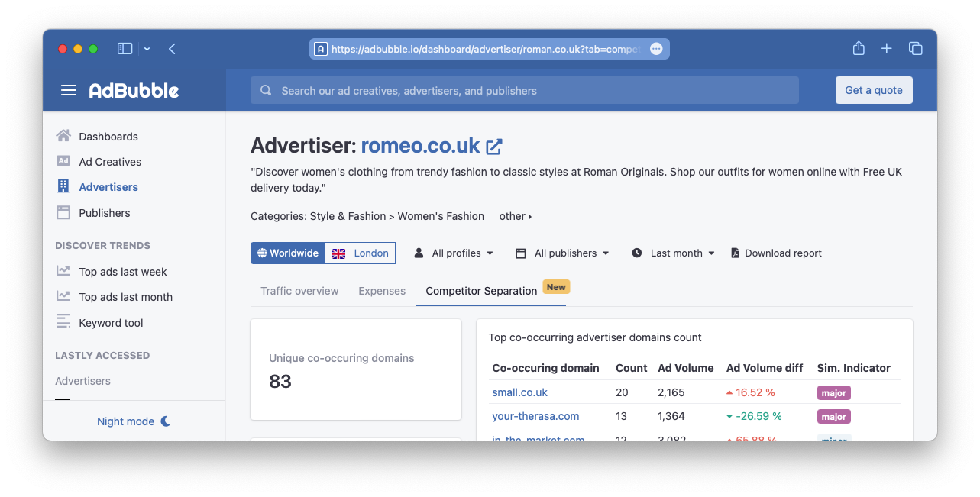Open your-therasa.com domain link
Viewport: 980px width, 497px height.
pos(535,416)
